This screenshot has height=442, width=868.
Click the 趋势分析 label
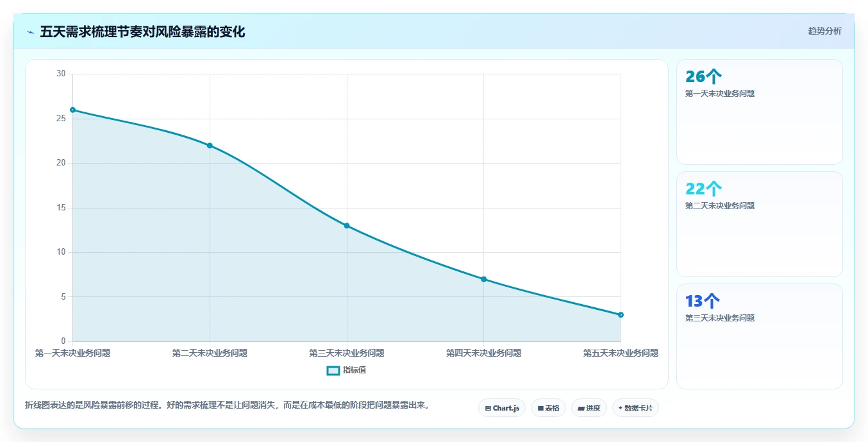pos(824,31)
